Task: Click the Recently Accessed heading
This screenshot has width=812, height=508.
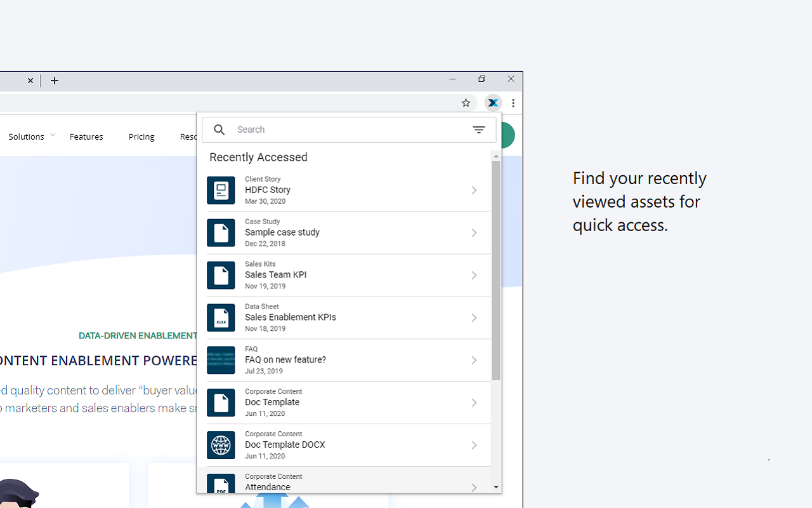Action: (x=258, y=157)
